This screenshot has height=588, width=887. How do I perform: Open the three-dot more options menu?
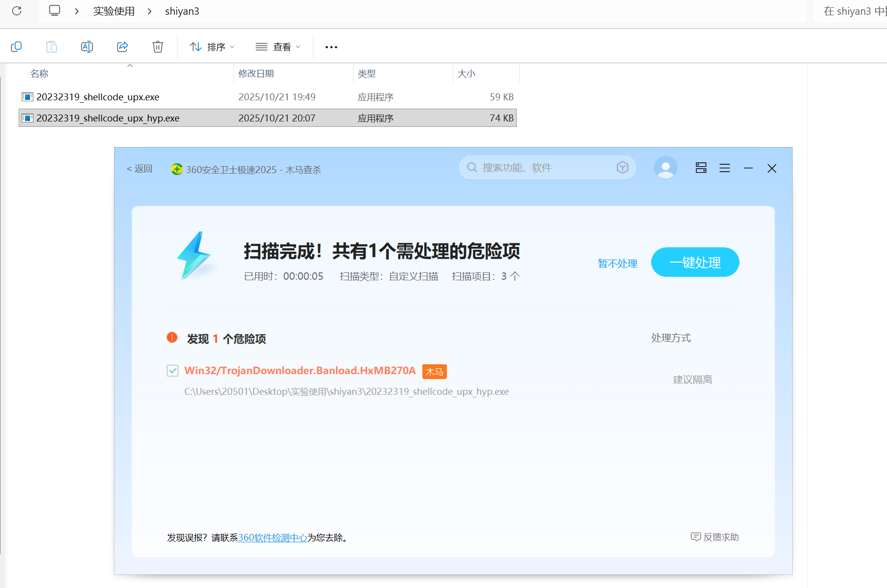pyautogui.click(x=331, y=47)
